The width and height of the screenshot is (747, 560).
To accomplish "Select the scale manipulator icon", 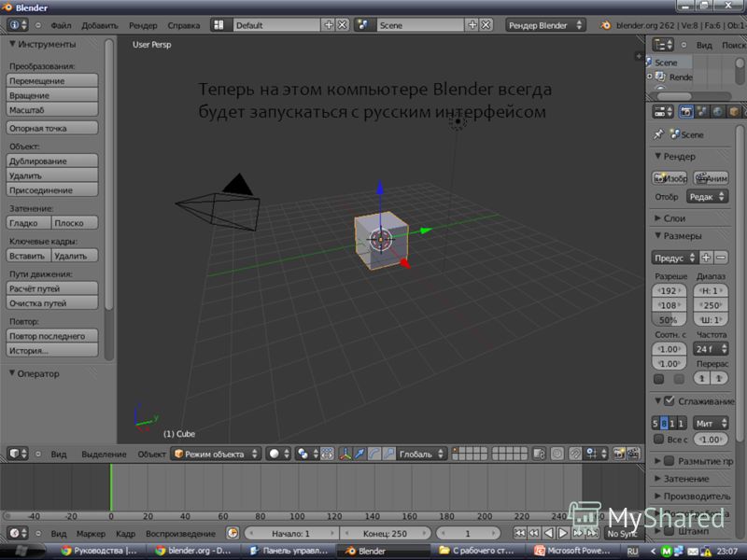I will tap(388, 454).
